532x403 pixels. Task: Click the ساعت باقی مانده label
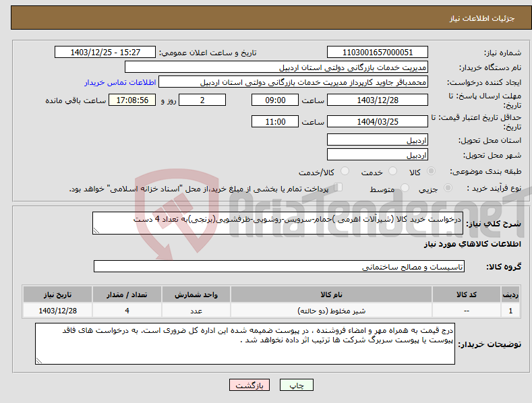(76, 101)
